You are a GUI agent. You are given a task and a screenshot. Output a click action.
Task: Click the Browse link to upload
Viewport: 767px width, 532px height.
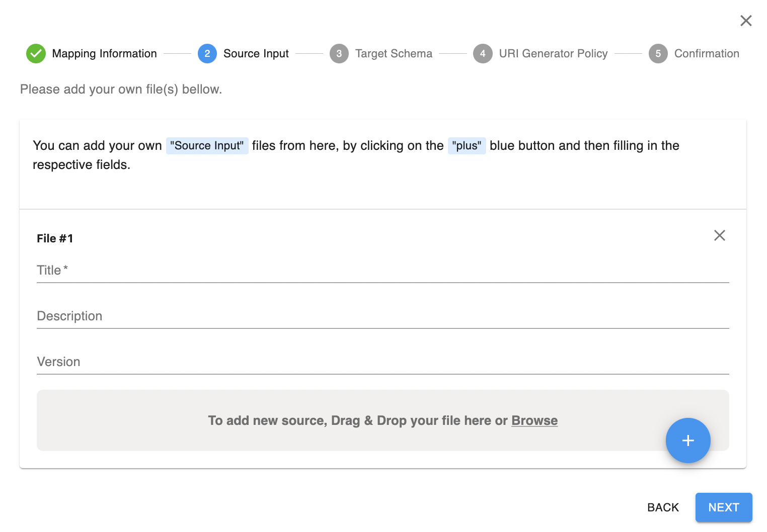[x=534, y=420]
